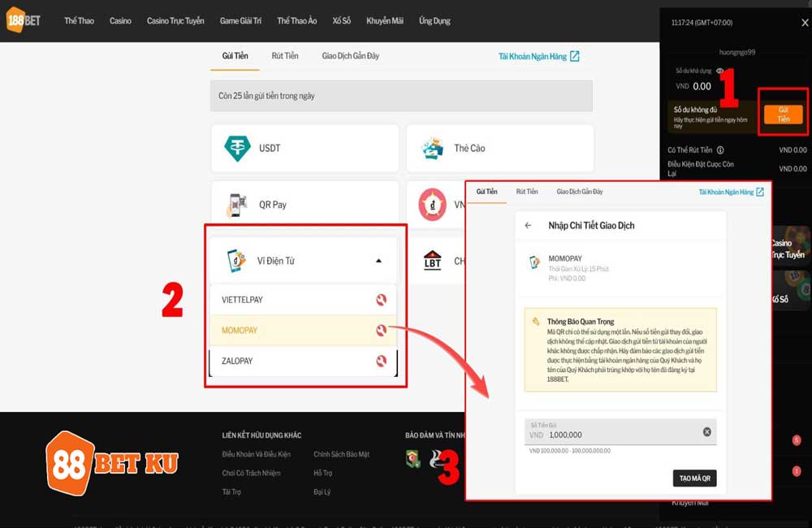The image size is (812, 528).
Task: Open Tài Khoản Ngân Hàng link
Action: pyautogui.click(x=533, y=57)
